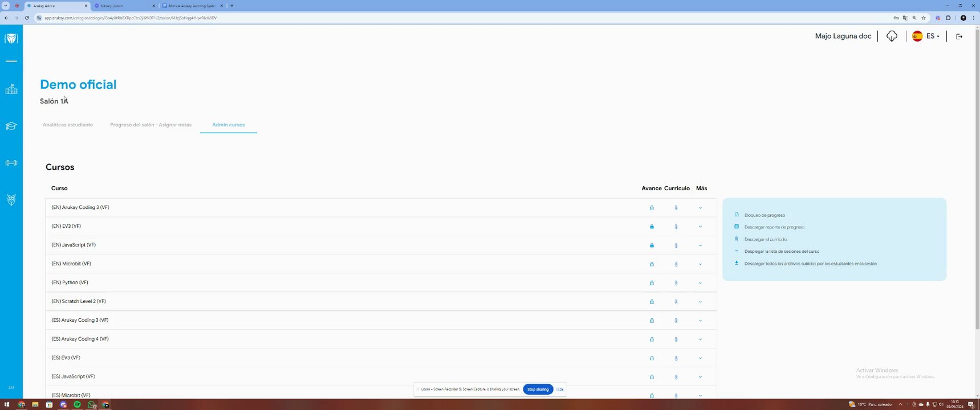Download curriculum clip for (EN) Microbit
Screen dimensions: 980x410
pos(676,264)
